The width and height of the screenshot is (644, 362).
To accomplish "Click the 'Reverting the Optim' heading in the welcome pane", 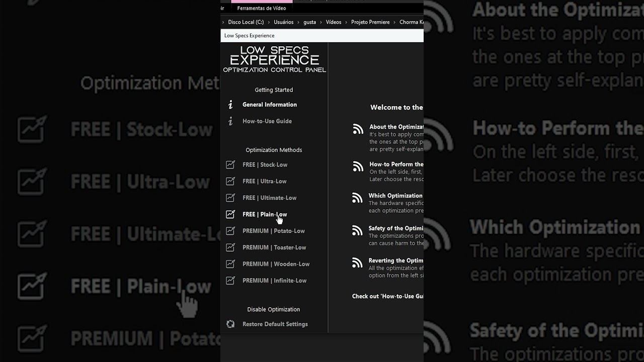I will click(396, 260).
